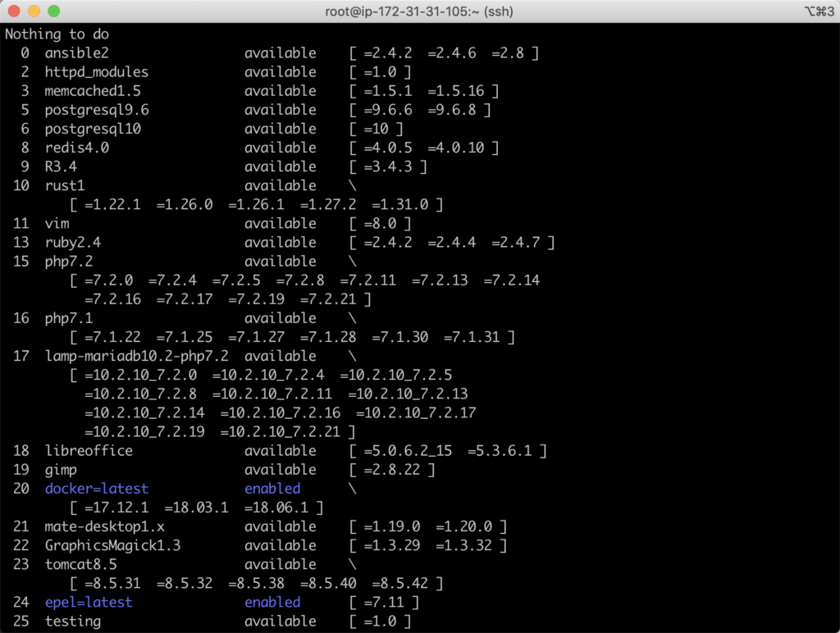Click the 'gimp' package name
Screen dimensions: 840x633
[61, 470]
